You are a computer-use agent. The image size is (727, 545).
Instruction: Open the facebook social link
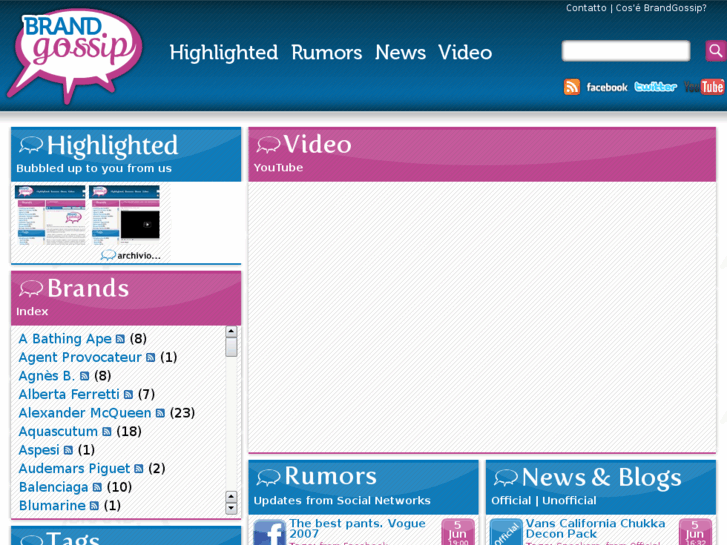tap(606, 87)
